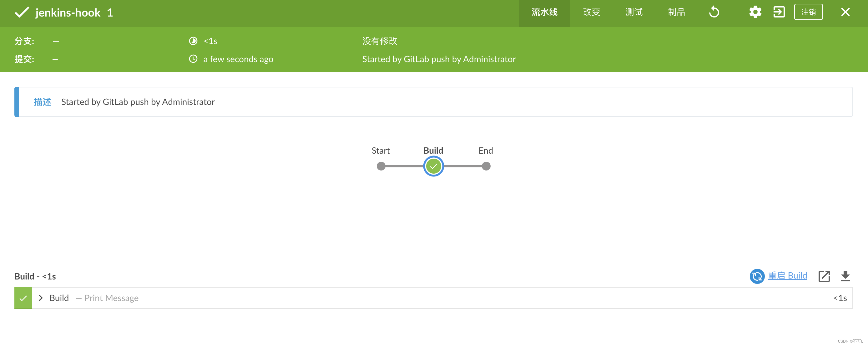Screen dimensions: 868x346
Task: Open the 测试 tab
Action: click(634, 12)
